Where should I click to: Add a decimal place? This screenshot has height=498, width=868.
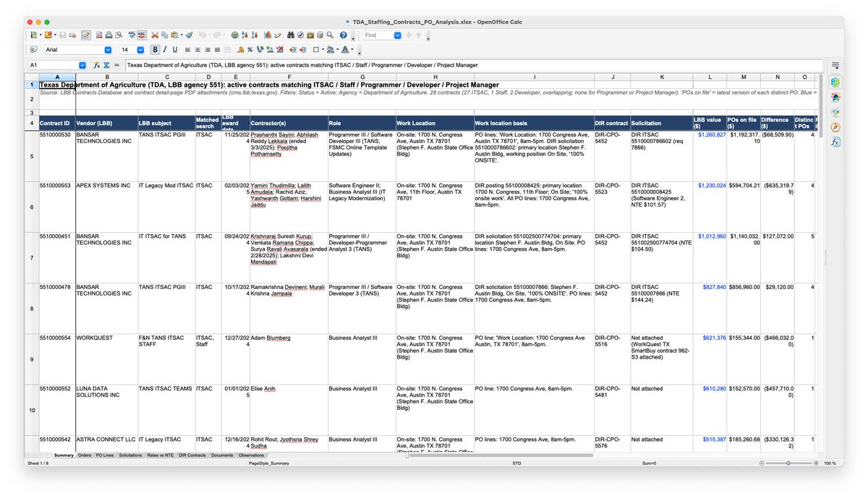pos(270,49)
